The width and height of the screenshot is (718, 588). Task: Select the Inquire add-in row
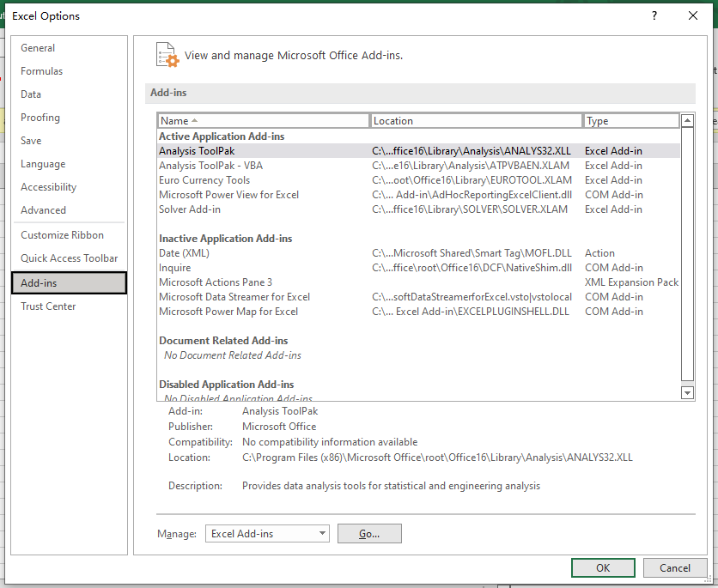click(418, 268)
